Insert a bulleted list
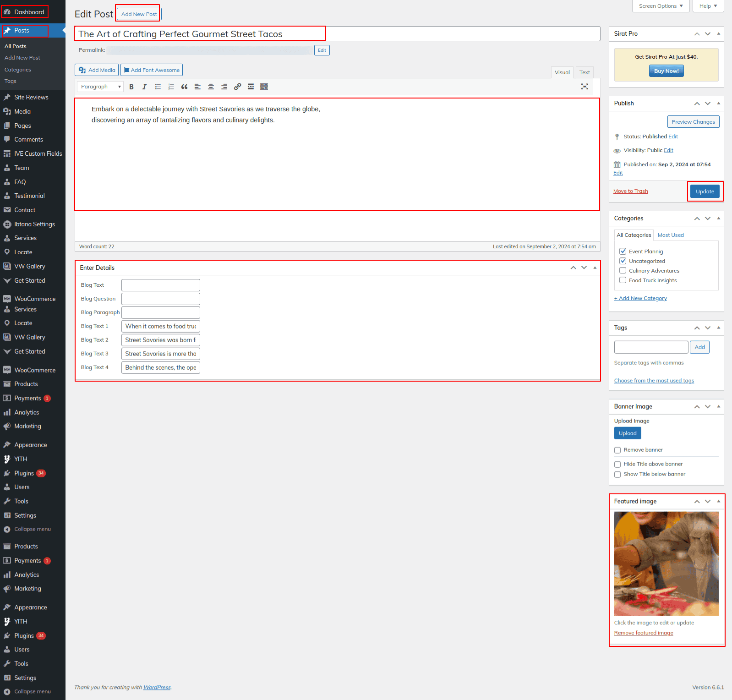This screenshot has width=732, height=700. [x=158, y=87]
